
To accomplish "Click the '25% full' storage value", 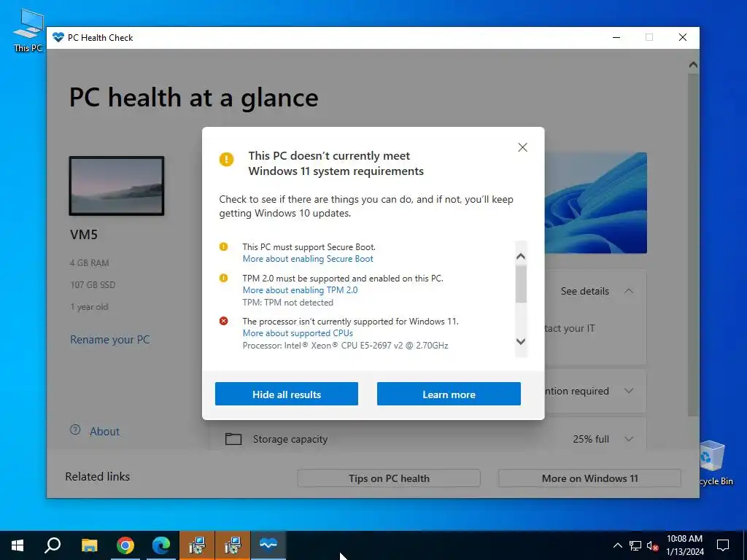I will (591, 439).
